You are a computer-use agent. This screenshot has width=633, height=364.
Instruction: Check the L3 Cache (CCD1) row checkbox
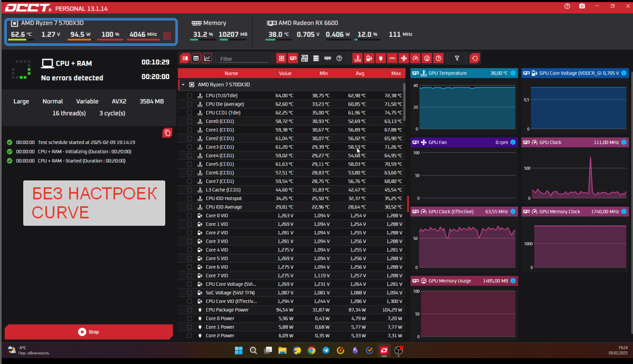[189, 190]
